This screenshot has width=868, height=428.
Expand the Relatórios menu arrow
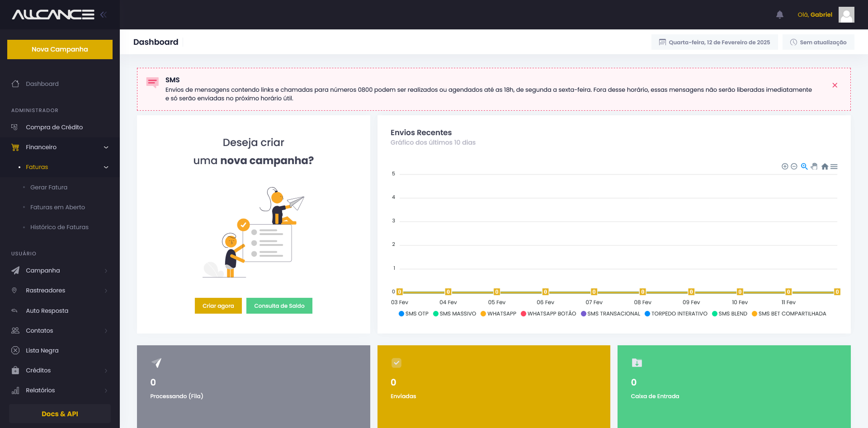pyautogui.click(x=106, y=390)
